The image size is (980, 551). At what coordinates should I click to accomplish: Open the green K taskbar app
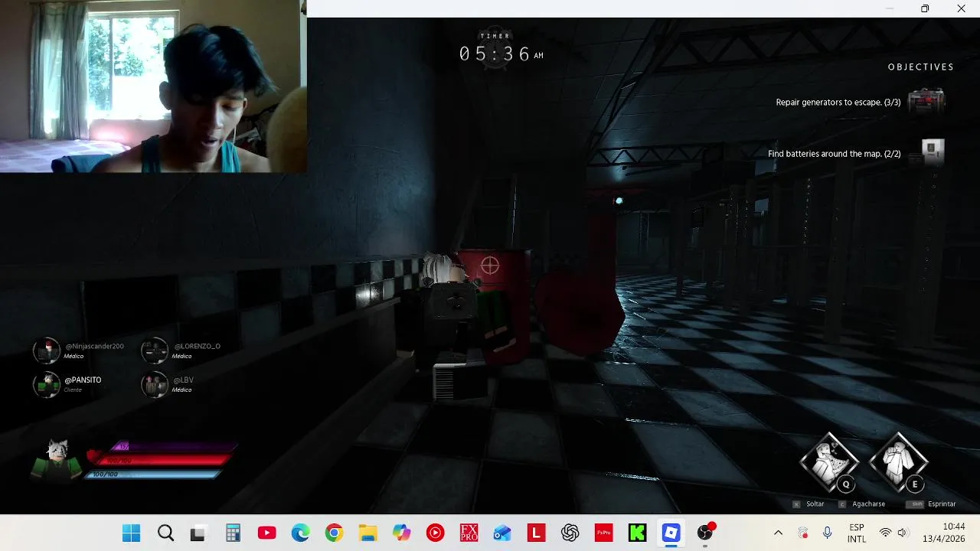click(x=637, y=533)
